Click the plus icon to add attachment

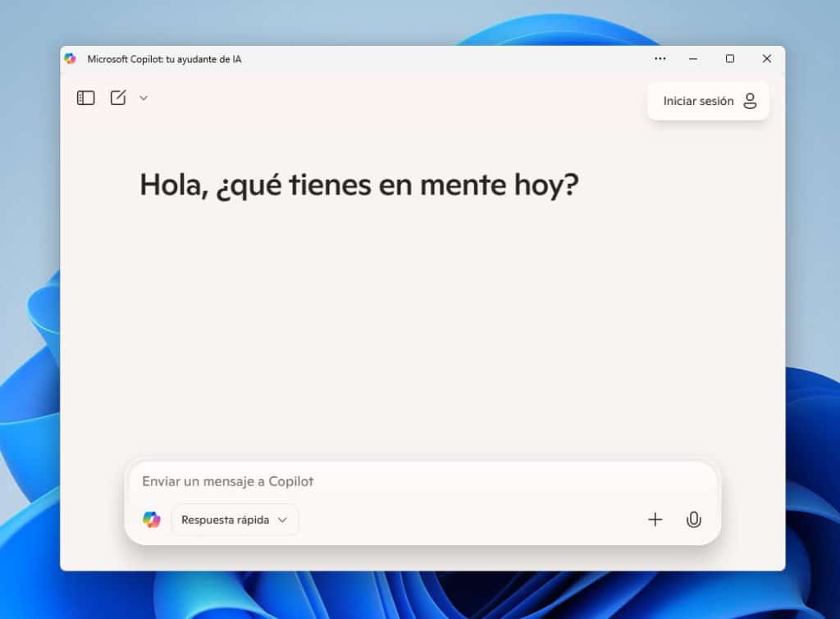[x=655, y=520]
